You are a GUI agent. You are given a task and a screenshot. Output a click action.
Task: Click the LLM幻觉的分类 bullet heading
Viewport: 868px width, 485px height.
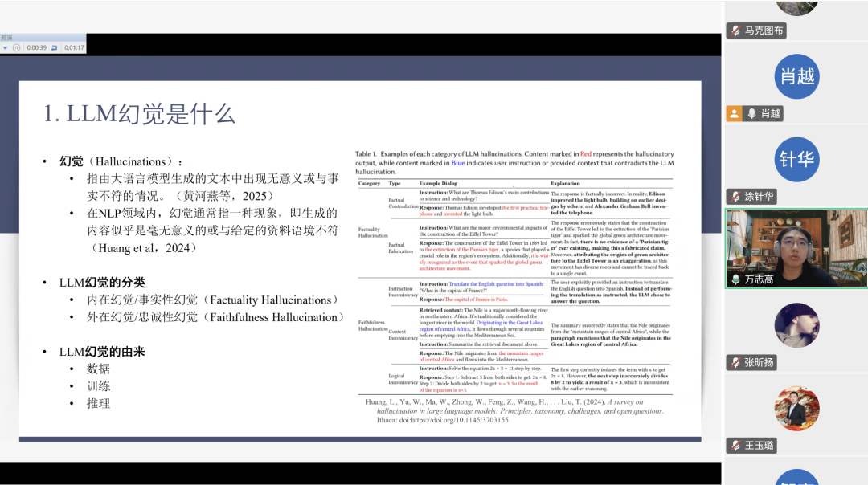coord(102,283)
